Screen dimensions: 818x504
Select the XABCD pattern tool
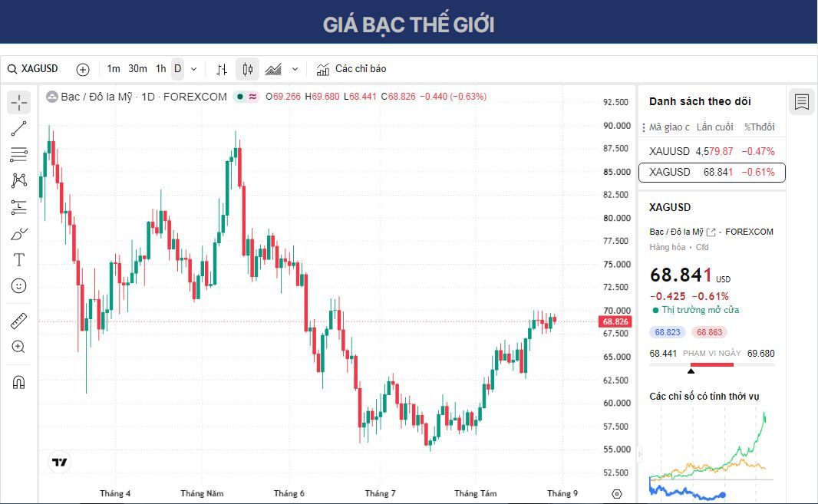18,180
